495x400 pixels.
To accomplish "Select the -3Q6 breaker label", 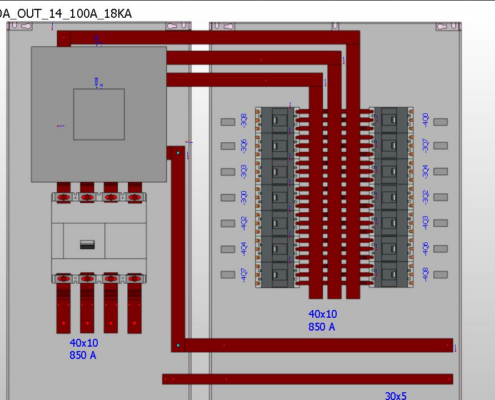I will pyautogui.click(x=244, y=146).
